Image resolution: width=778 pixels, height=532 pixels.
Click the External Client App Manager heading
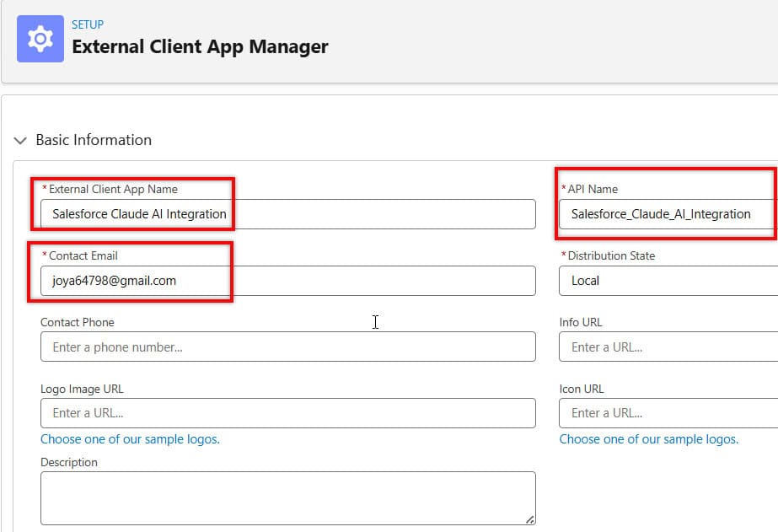click(x=200, y=46)
